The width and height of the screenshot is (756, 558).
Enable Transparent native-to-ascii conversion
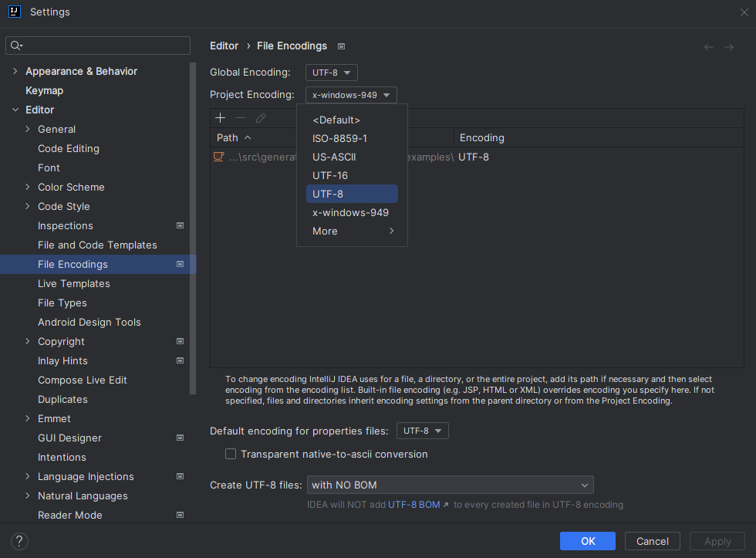(x=230, y=454)
